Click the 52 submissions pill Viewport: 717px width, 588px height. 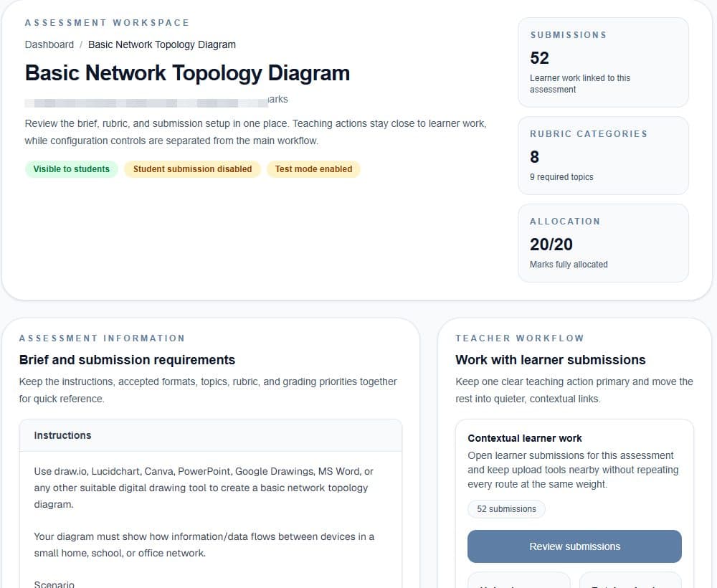[506, 509]
